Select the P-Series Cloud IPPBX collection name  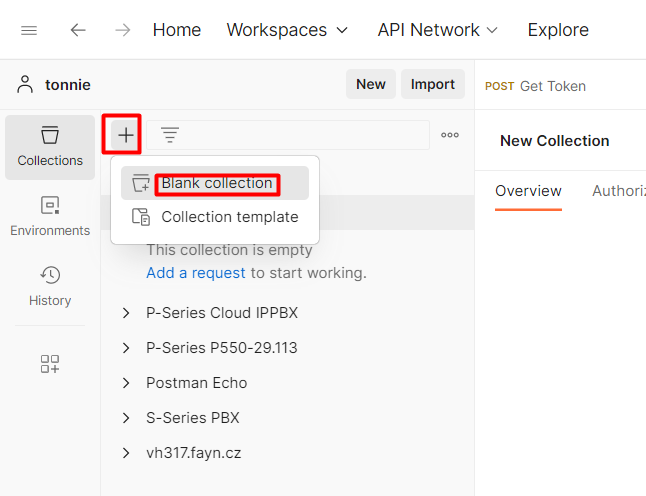pyautogui.click(x=222, y=313)
